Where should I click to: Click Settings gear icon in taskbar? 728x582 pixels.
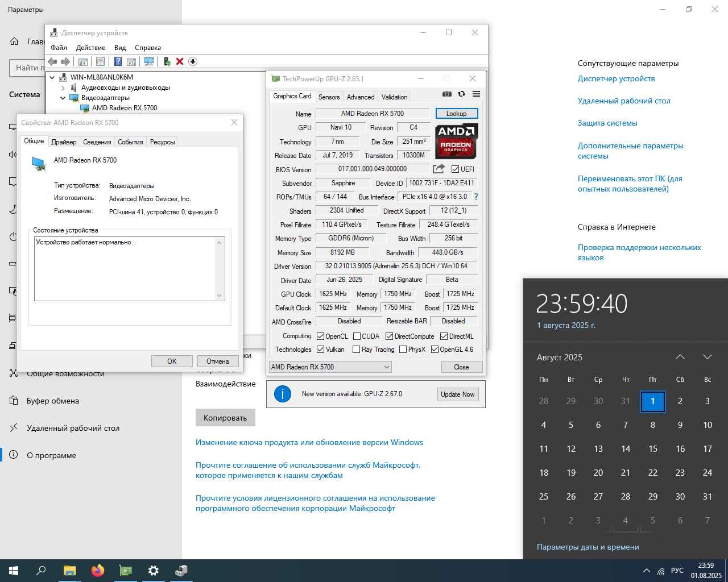tap(154, 571)
